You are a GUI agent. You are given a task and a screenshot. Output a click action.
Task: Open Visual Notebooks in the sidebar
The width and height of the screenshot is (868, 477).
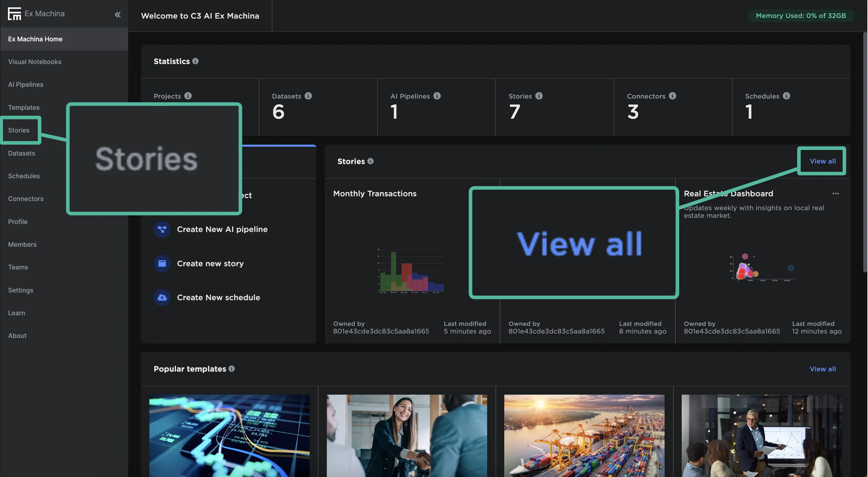click(x=35, y=62)
